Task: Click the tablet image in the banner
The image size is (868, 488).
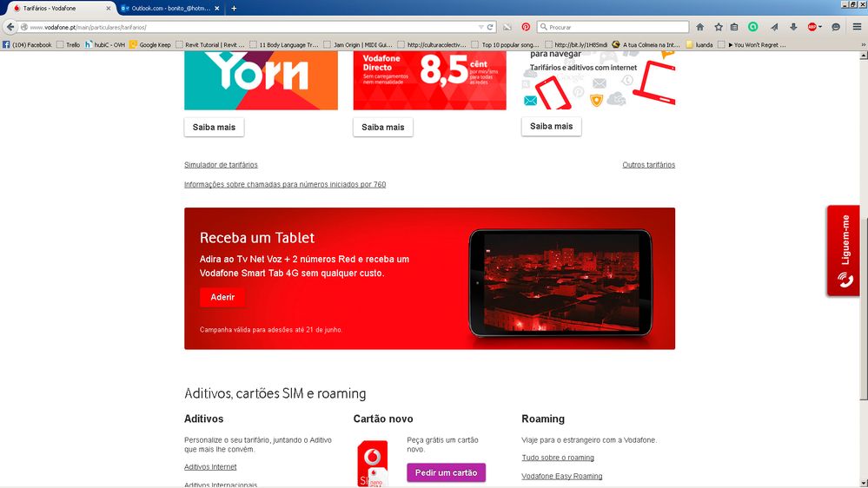Action: pos(560,283)
